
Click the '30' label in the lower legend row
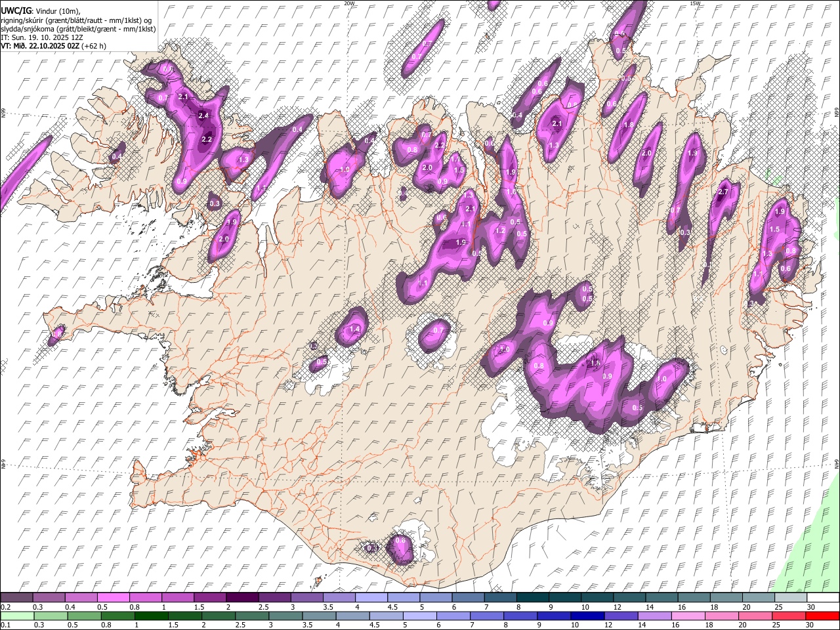(x=809, y=625)
